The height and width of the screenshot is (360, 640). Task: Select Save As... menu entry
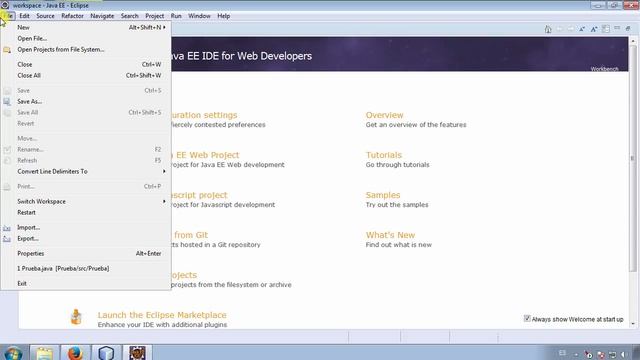coord(86,101)
